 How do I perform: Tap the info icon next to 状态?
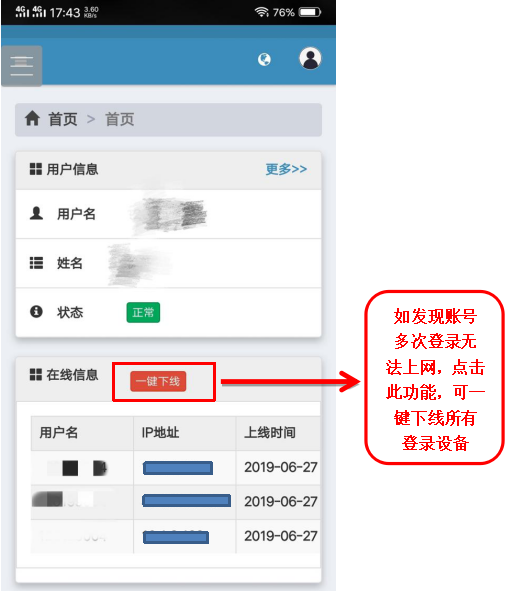point(36,312)
